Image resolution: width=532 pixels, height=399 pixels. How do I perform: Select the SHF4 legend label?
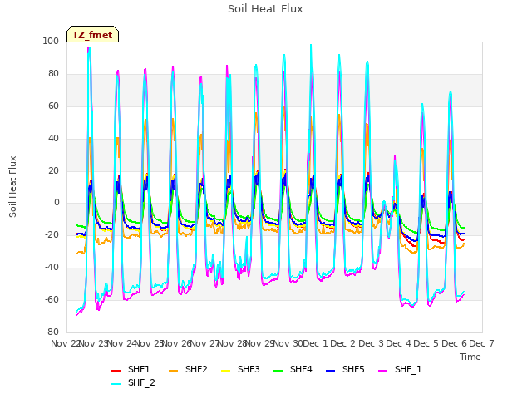point(301,369)
